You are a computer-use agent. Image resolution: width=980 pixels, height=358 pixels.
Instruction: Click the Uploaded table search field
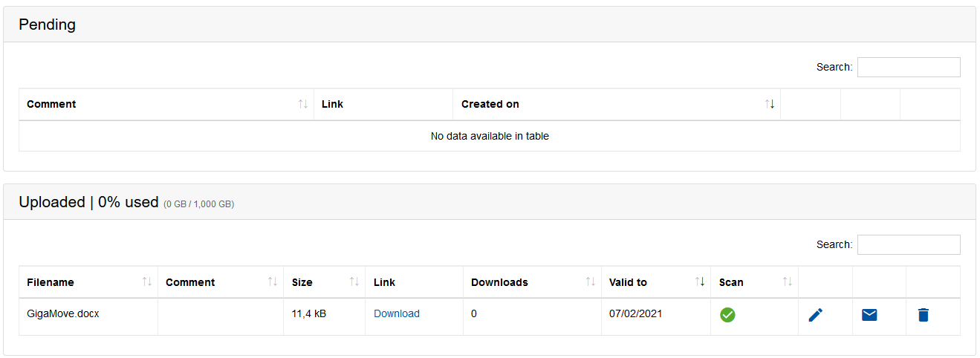[x=908, y=244]
